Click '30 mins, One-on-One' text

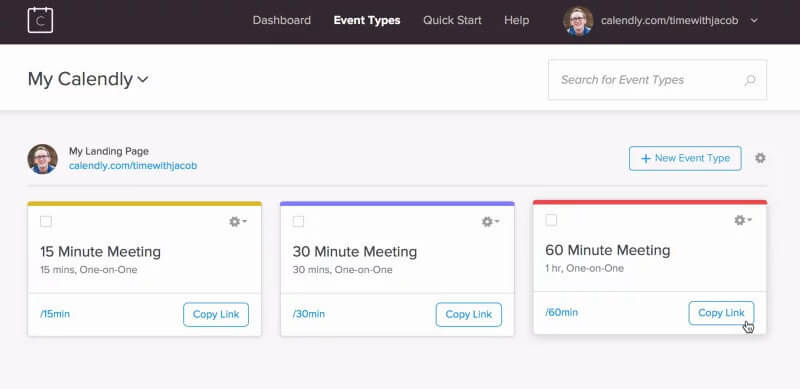point(342,270)
